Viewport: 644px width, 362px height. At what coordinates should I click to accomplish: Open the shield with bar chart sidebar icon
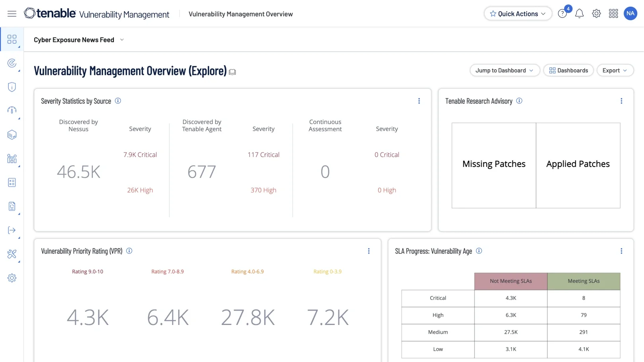12,135
